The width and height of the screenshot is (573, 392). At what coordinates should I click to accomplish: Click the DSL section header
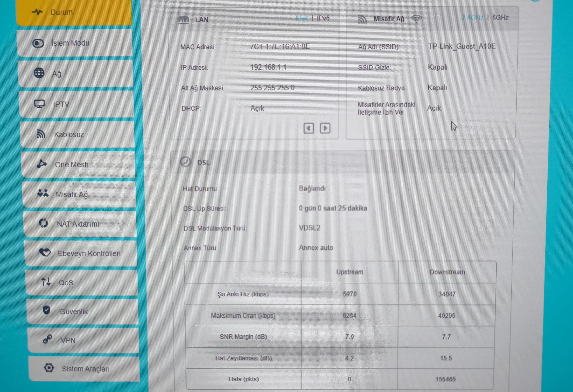(203, 163)
